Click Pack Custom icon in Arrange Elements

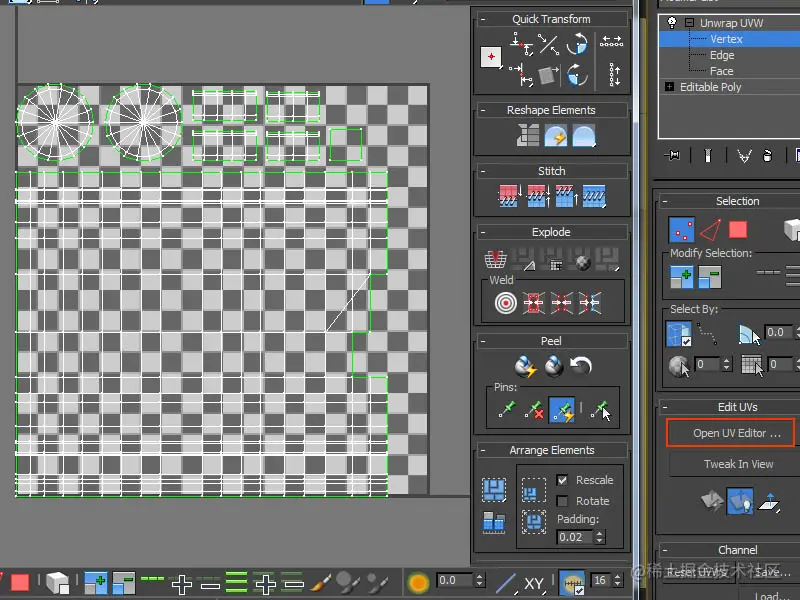(x=494, y=490)
